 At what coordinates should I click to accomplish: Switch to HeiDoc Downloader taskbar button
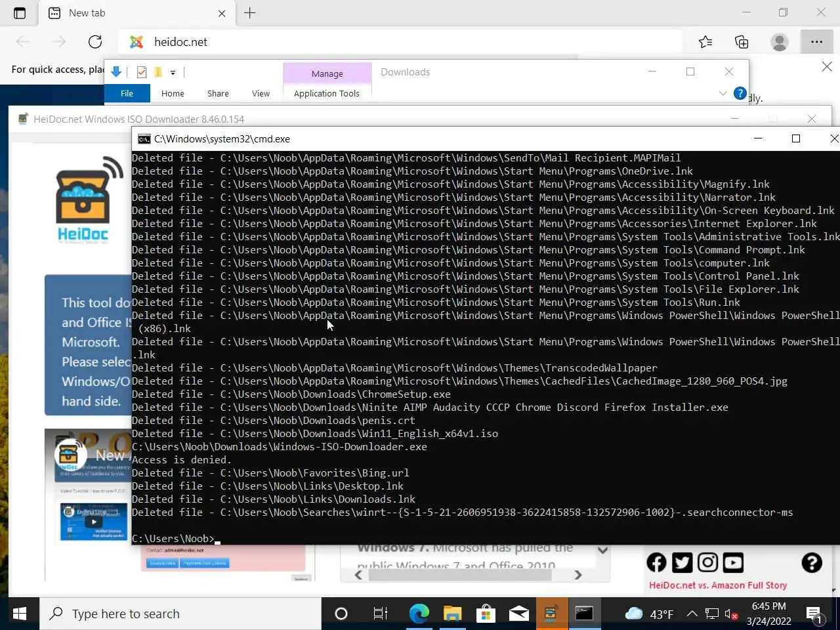(x=551, y=614)
